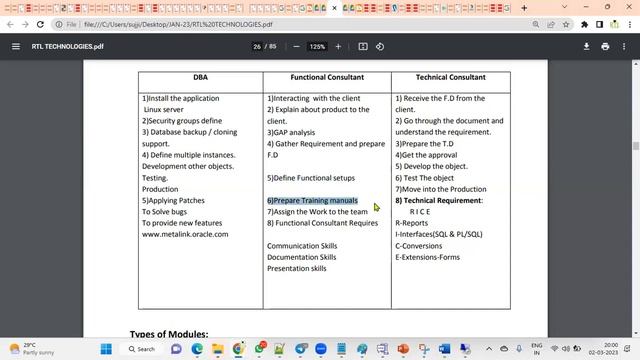Open Chrome three-dot menu
This screenshot has height=360, width=640.
click(630, 24)
